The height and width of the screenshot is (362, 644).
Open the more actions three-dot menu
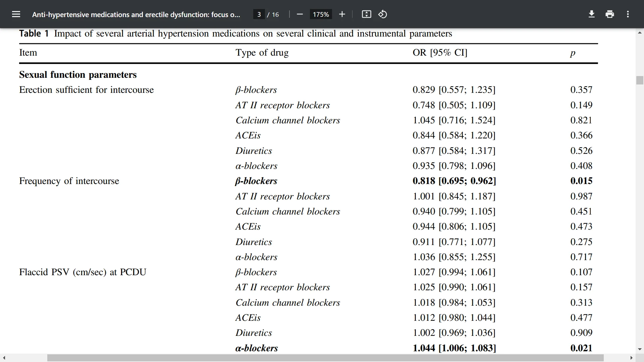[628, 14]
